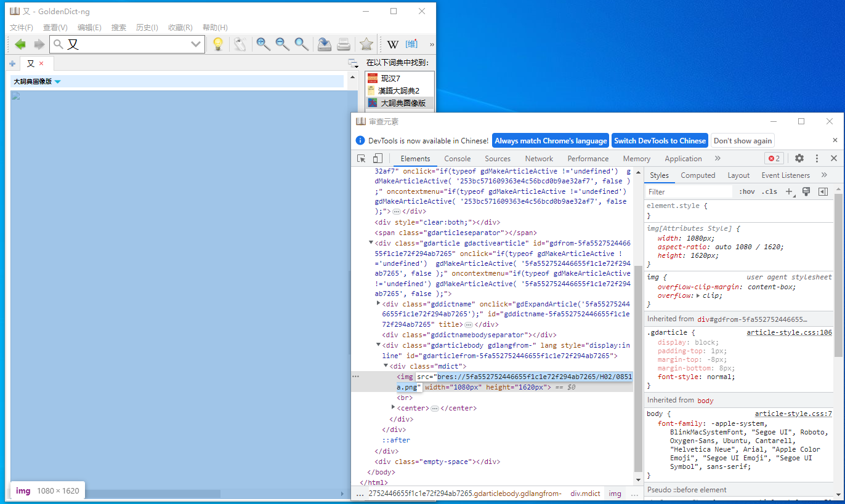Expand the center element in the DOM tree

point(394,407)
